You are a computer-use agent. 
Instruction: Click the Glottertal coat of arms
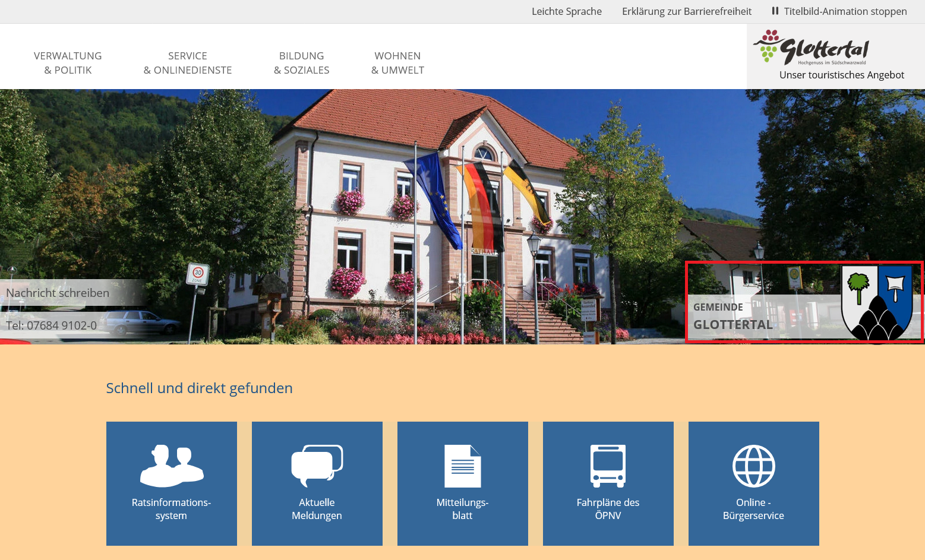[x=877, y=302]
